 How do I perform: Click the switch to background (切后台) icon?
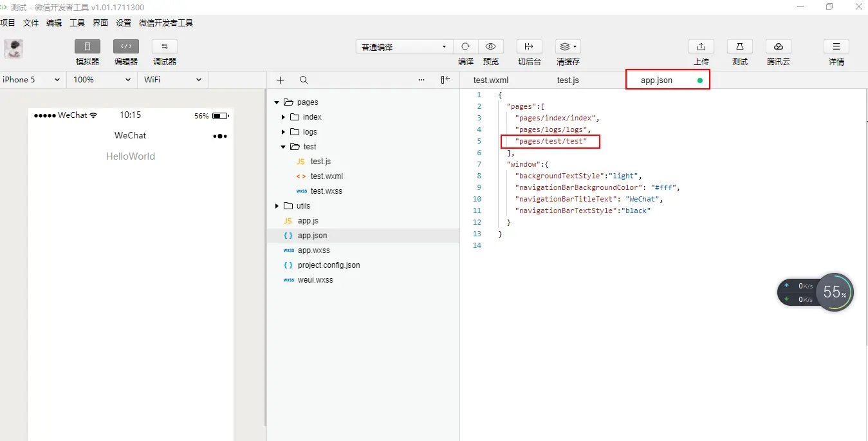(x=530, y=46)
